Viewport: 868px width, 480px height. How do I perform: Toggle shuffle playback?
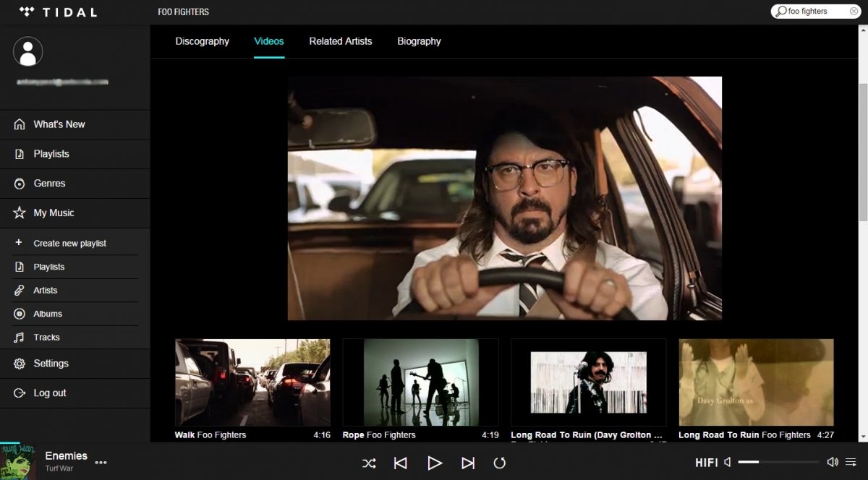click(369, 463)
